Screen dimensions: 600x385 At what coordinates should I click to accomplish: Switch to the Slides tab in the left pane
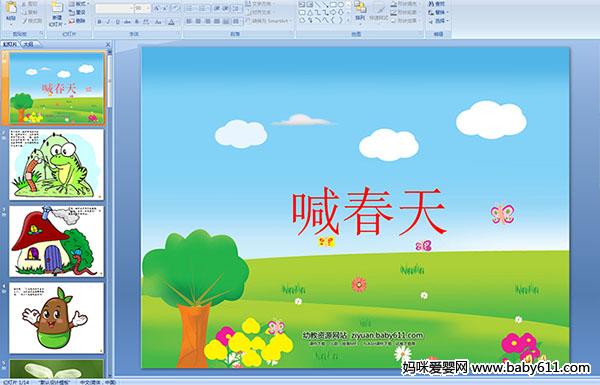[x=10, y=44]
